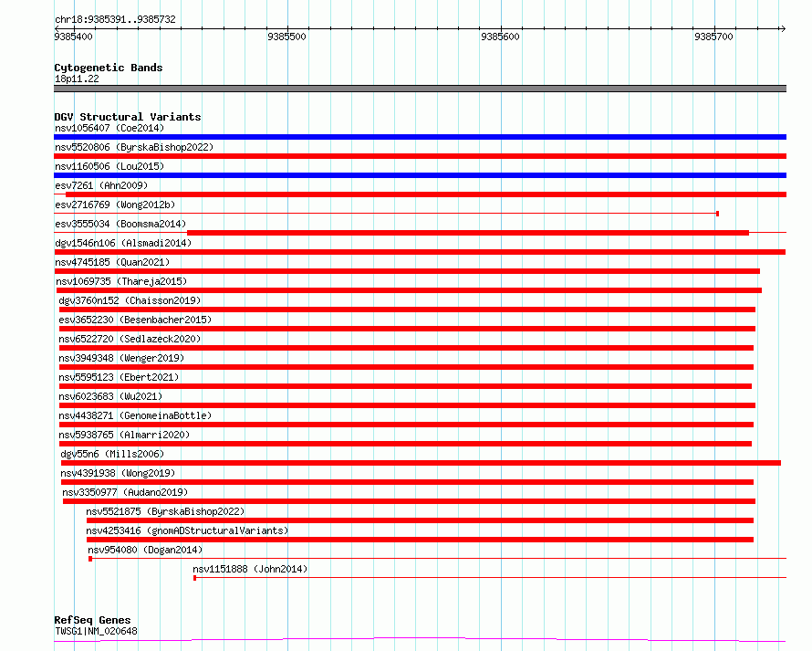
Task: Click the nsv1056407 (Coe2014) variant label
Action: click(x=109, y=128)
